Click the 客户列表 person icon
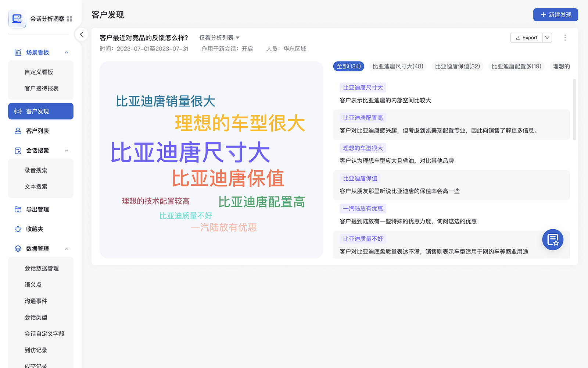This screenshot has width=588, height=368. point(18,131)
